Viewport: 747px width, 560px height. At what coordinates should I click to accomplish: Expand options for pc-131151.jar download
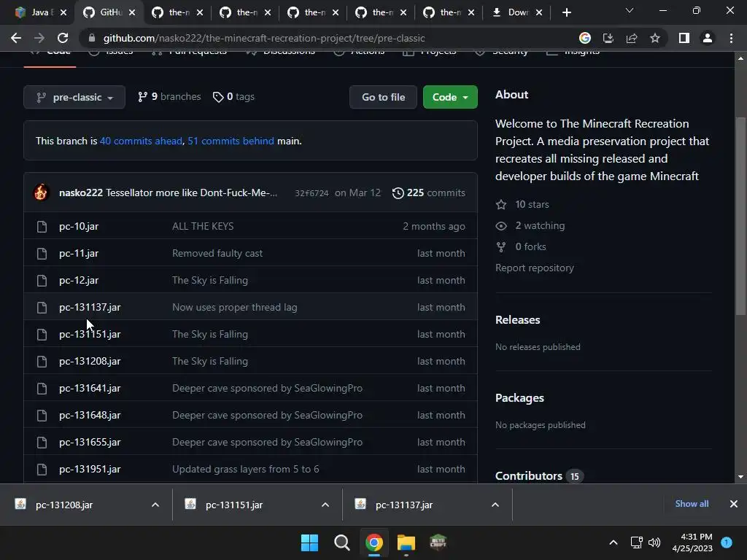tap(325, 505)
